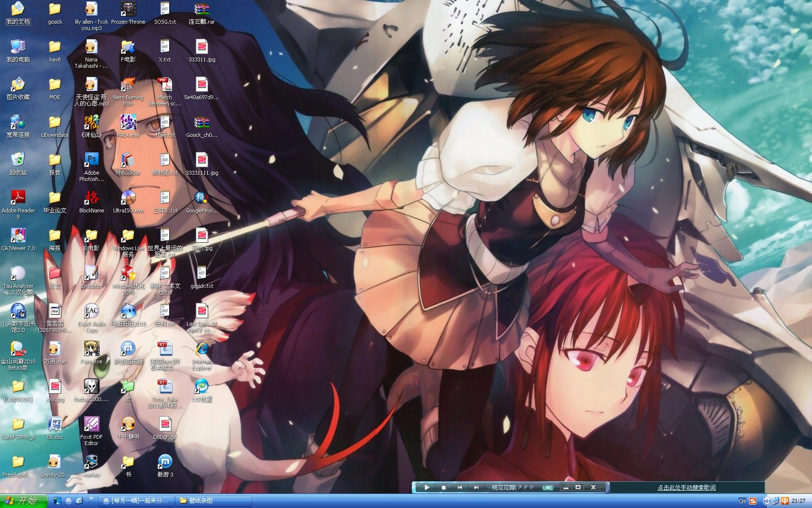Image resolution: width=812 pixels, height=508 pixels.
Task: Select the CAJViewer 7.0 icon
Action: [x=18, y=239]
